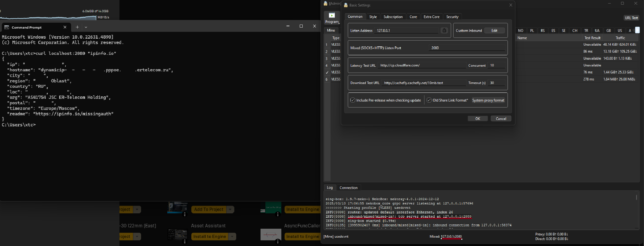
Task: Click the Traffic column header
Action: (620, 38)
